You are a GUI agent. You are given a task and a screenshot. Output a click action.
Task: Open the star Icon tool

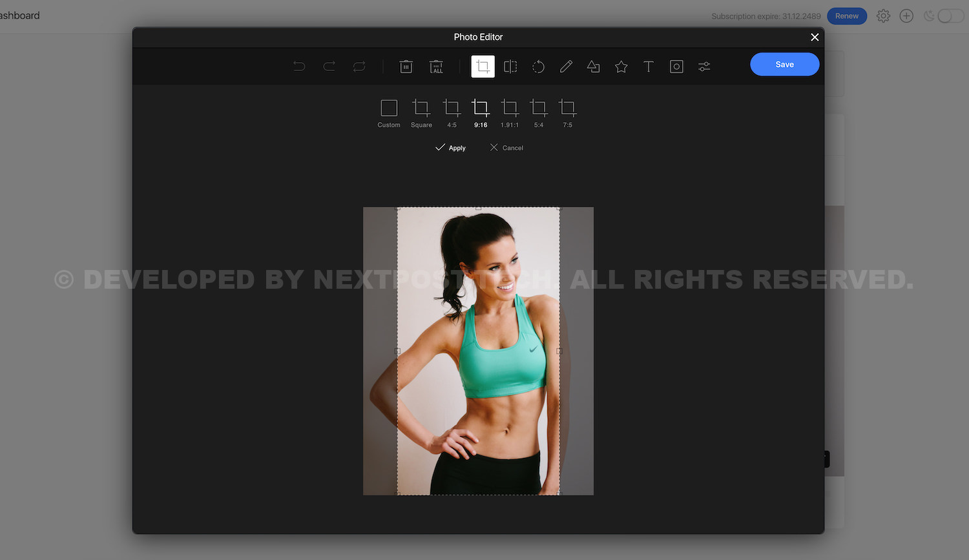coord(621,66)
